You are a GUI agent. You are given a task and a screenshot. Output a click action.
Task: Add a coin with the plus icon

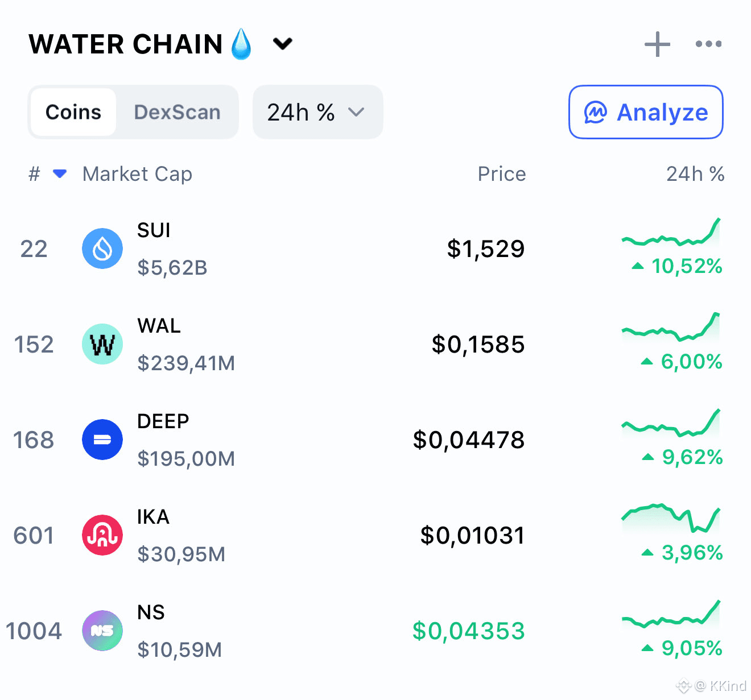tap(657, 44)
